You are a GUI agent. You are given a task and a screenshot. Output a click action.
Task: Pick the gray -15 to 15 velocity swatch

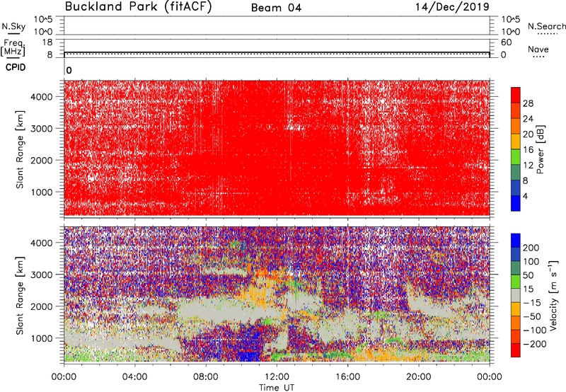coord(516,295)
